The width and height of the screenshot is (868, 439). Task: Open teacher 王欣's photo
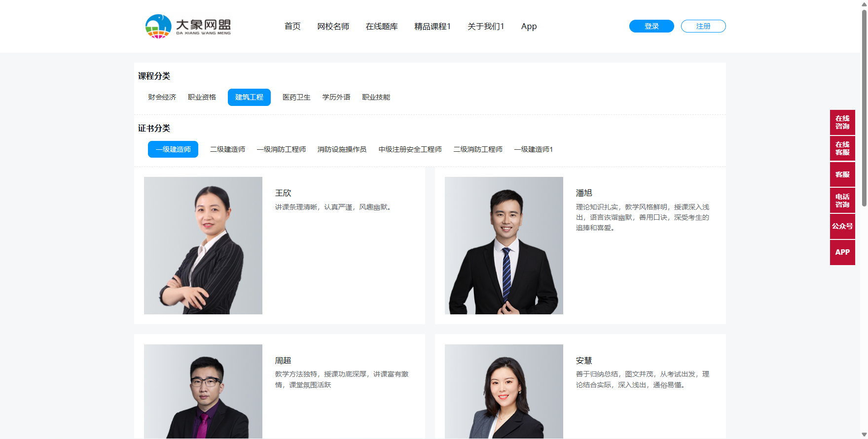tap(203, 245)
